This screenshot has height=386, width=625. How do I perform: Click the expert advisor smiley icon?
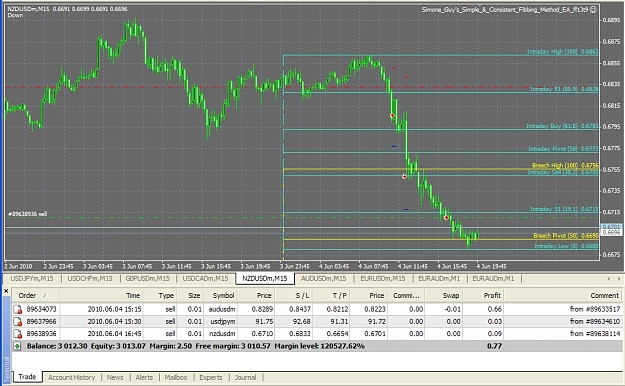pyautogui.click(x=593, y=9)
